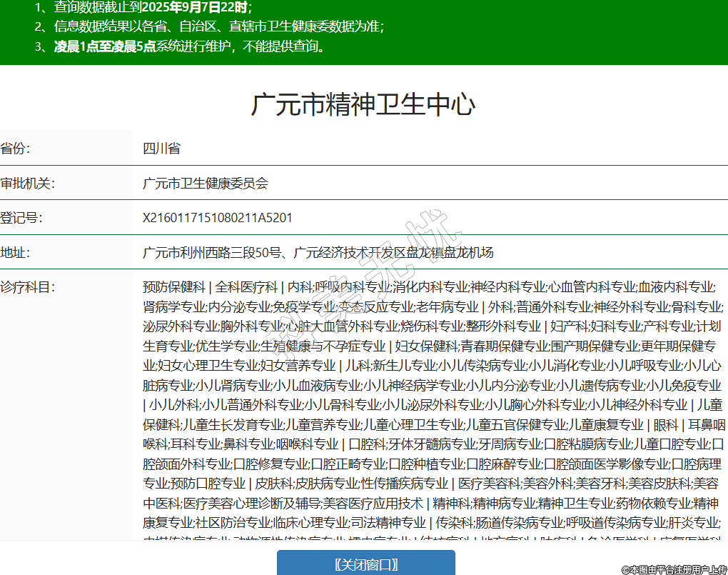
Task: Click the 关闭窗口 button
Action: point(365,564)
